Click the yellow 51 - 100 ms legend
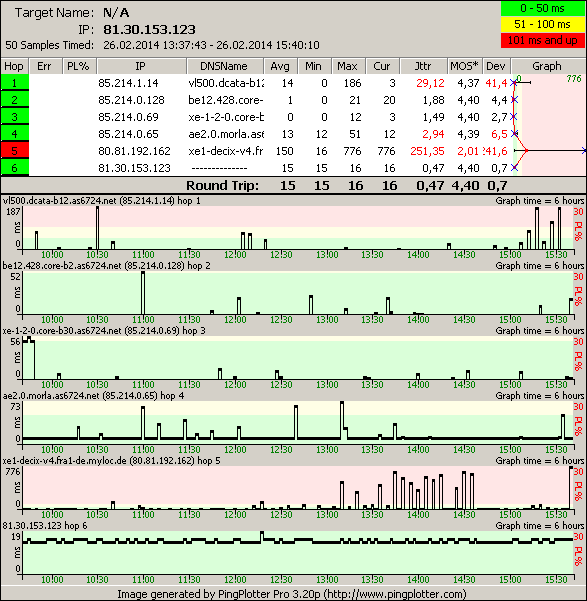The image size is (587, 601). click(x=543, y=24)
